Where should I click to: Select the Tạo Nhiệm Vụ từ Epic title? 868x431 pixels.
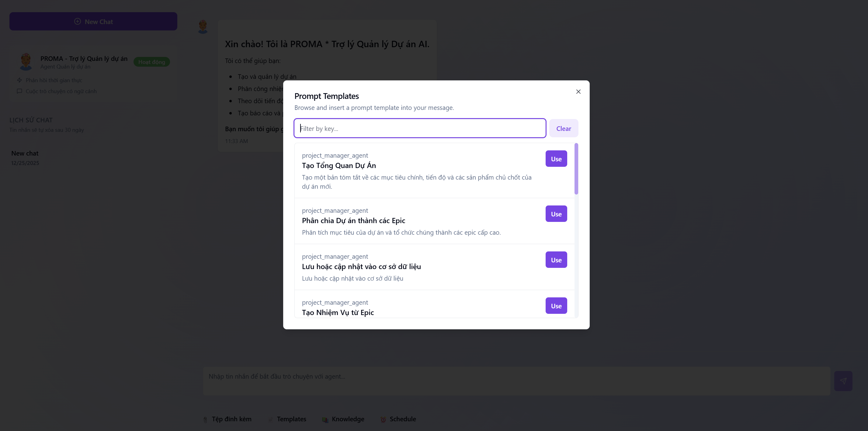click(338, 313)
